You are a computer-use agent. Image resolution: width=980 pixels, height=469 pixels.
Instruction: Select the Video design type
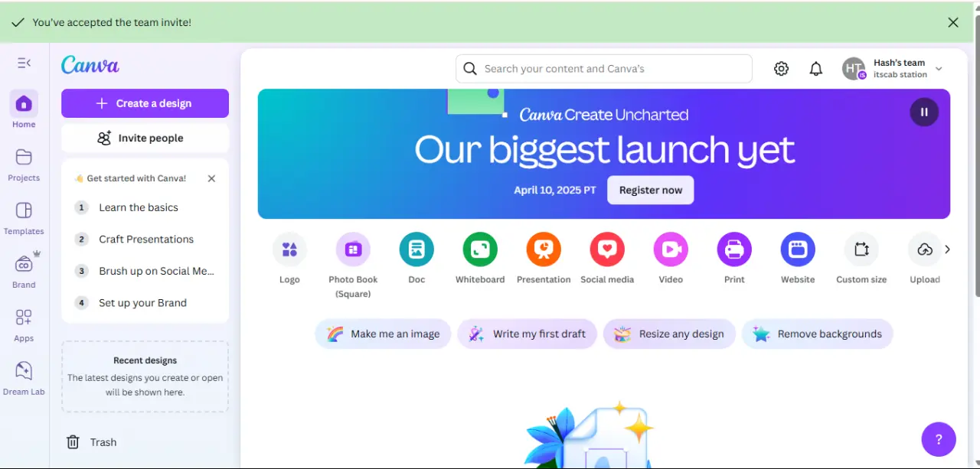click(x=671, y=259)
